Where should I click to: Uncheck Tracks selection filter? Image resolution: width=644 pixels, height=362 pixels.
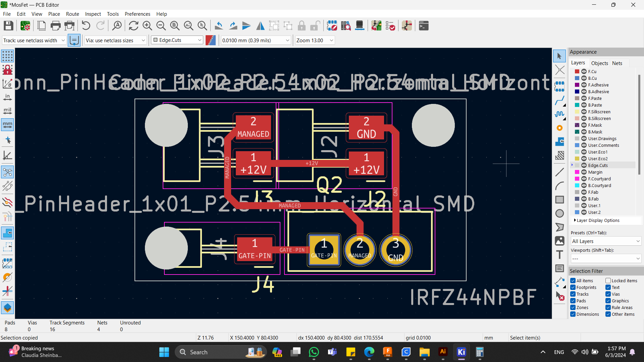tap(573, 294)
